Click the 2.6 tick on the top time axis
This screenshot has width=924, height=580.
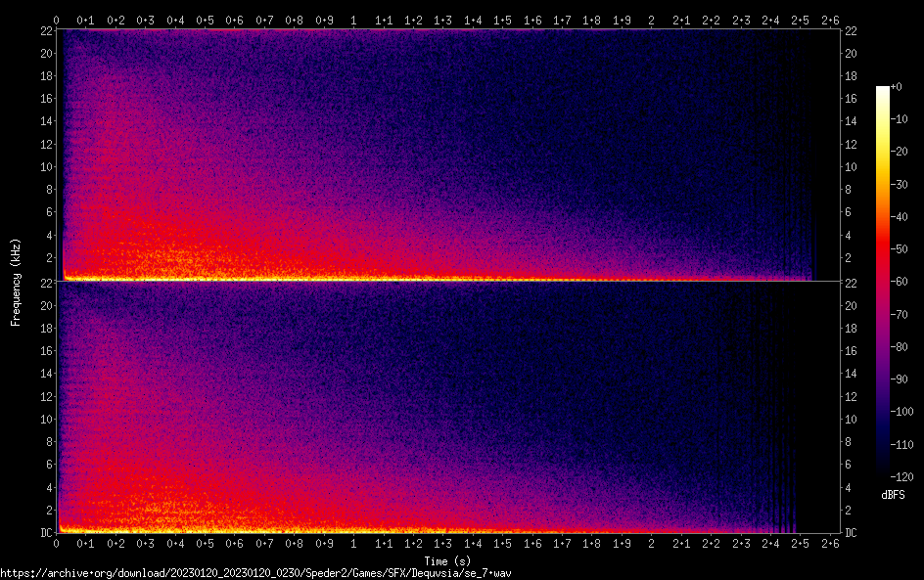pos(830,20)
